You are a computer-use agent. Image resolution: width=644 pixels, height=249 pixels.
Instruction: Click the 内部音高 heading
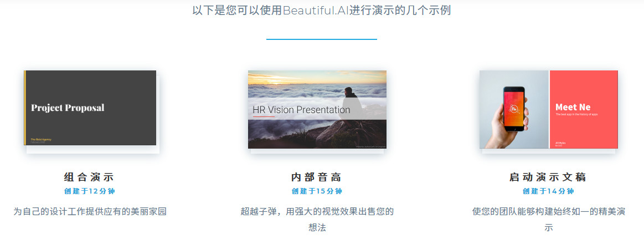coord(317,177)
